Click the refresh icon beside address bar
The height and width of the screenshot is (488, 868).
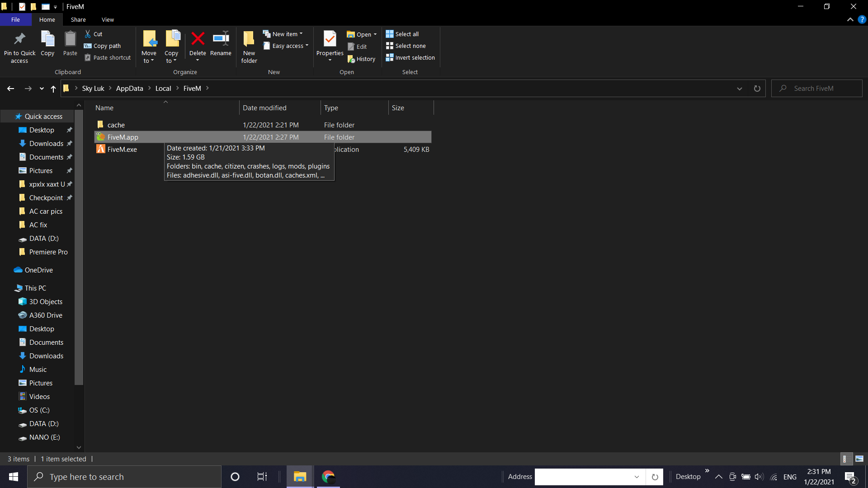pos(757,89)
